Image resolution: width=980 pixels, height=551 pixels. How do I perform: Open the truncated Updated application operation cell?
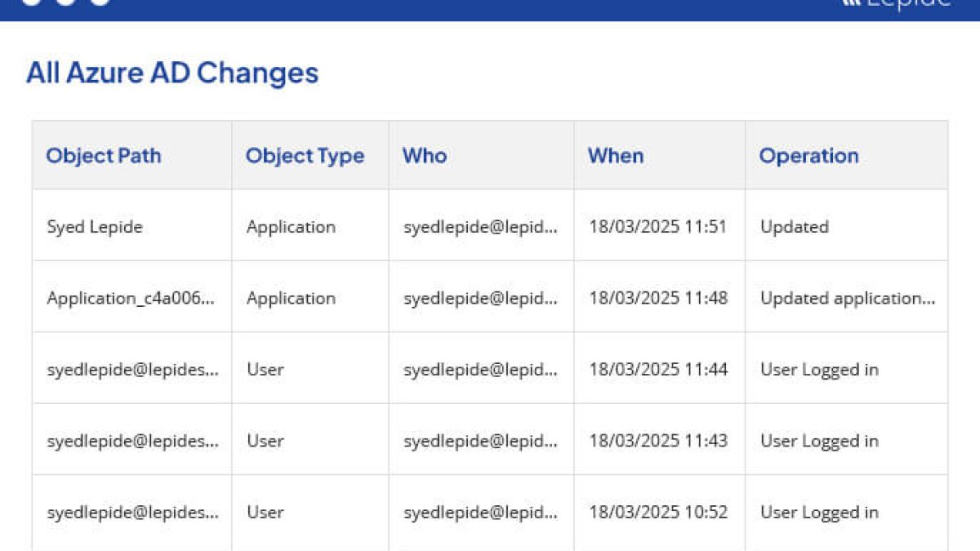coord(848,298)
